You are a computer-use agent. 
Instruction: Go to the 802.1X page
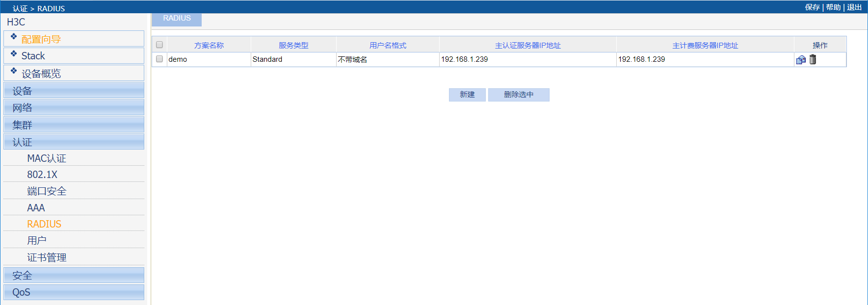(42, 175)
